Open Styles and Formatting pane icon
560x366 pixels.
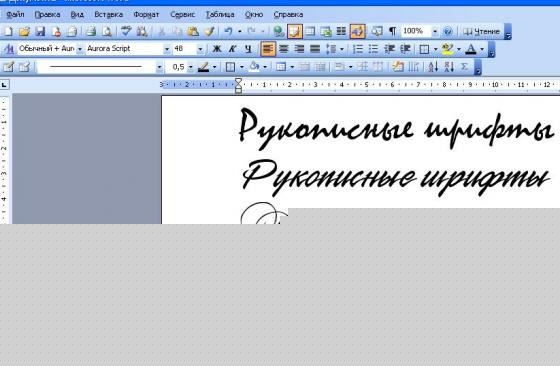tap(9, 49)
